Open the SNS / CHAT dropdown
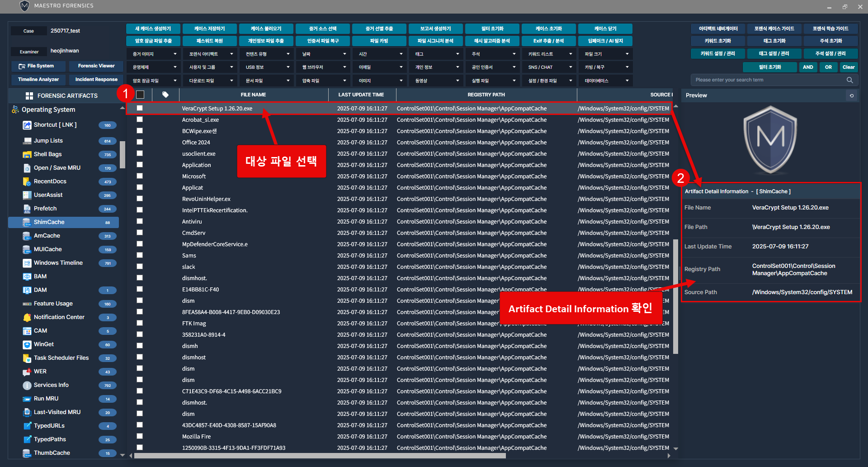The width and height of the screenshot is (868, 467). [x=550, y=67]
